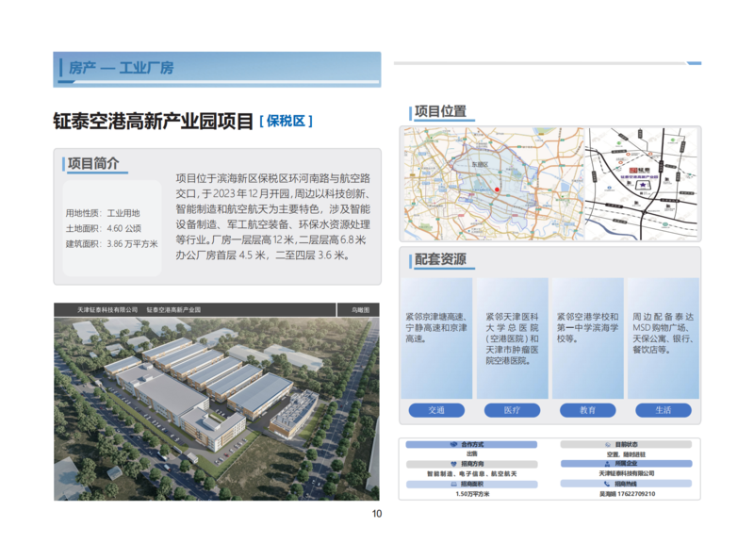Click the phone icon beside 招商热线
754x560 pixels.
pos(607,484)
